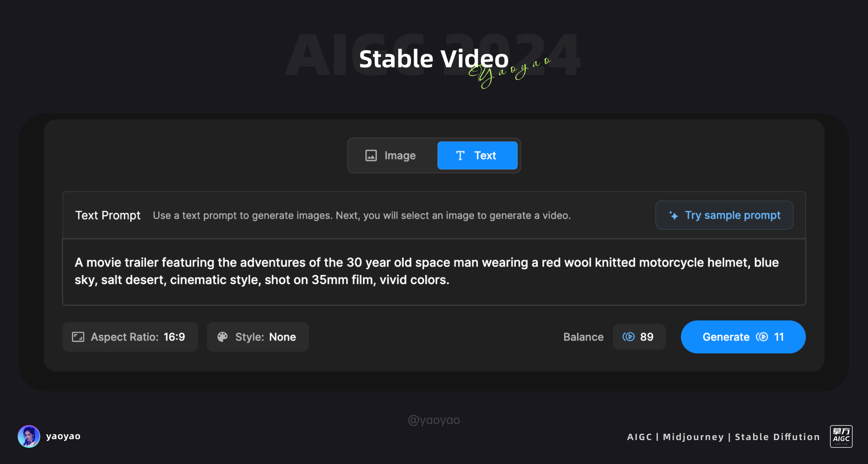Click Try sample prompt button

coord(724,215)
